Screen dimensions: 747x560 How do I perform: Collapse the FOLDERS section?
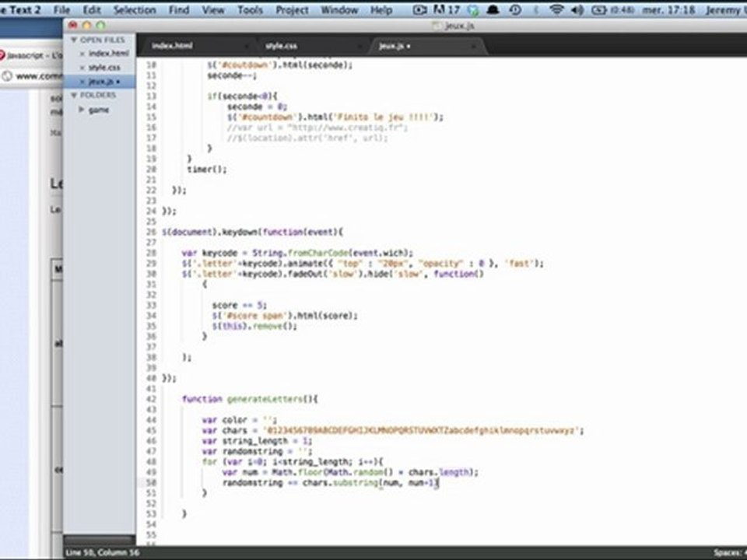(74, 95)
